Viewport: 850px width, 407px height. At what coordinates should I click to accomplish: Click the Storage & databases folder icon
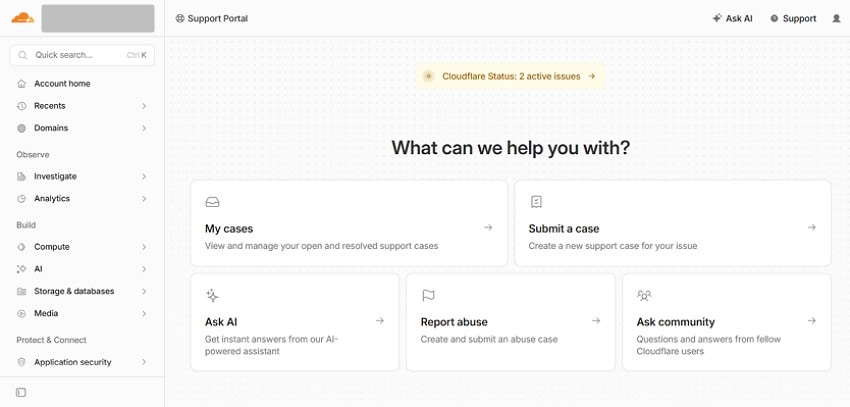pyautogui.click(x=22, y=291)
